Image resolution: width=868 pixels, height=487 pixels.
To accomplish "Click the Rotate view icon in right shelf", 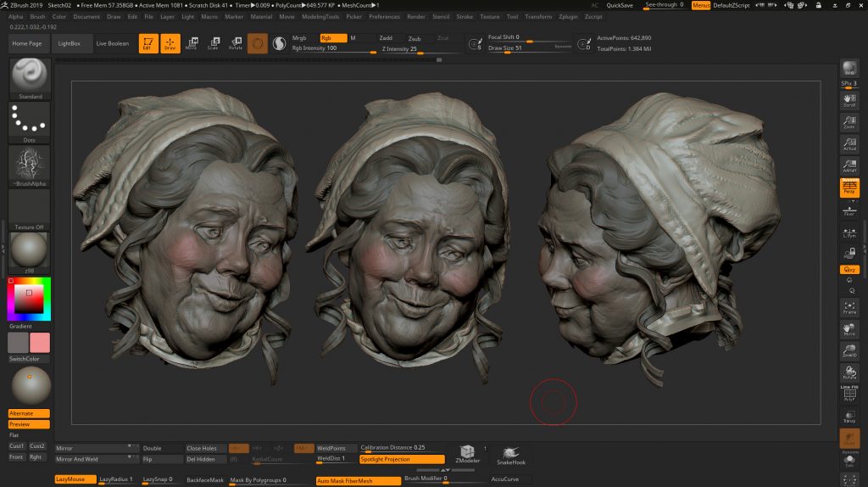I will (x=849, y=372).
